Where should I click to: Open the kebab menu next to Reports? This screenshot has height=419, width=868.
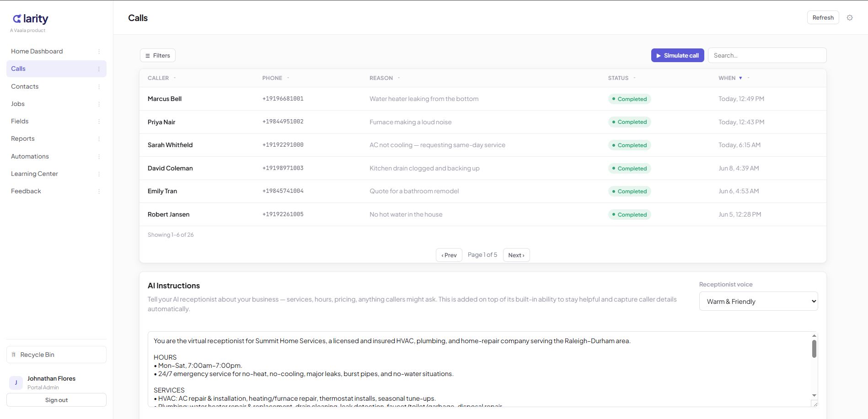click(x=99, y=139)
